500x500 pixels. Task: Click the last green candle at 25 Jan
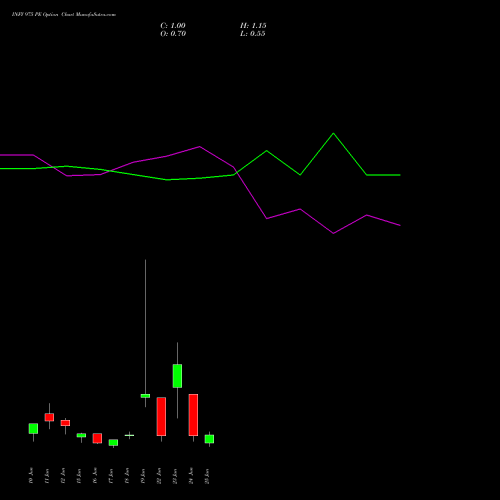coord(209,439)
